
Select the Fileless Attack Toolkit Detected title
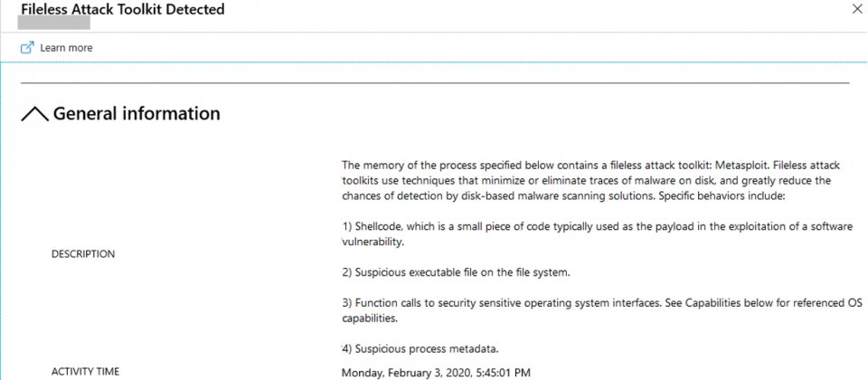(x=123, y=9)
